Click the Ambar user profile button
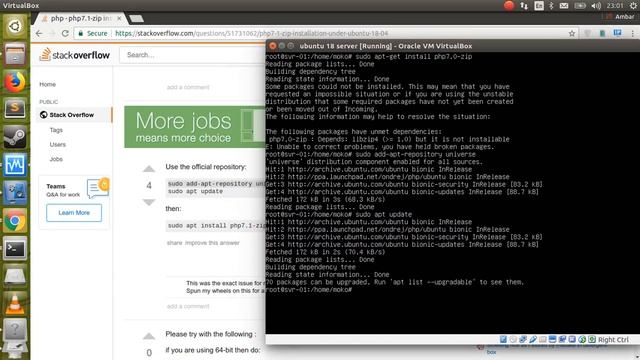Image resolution: width=640 pixels, height=360 pixels. point(620,17)
